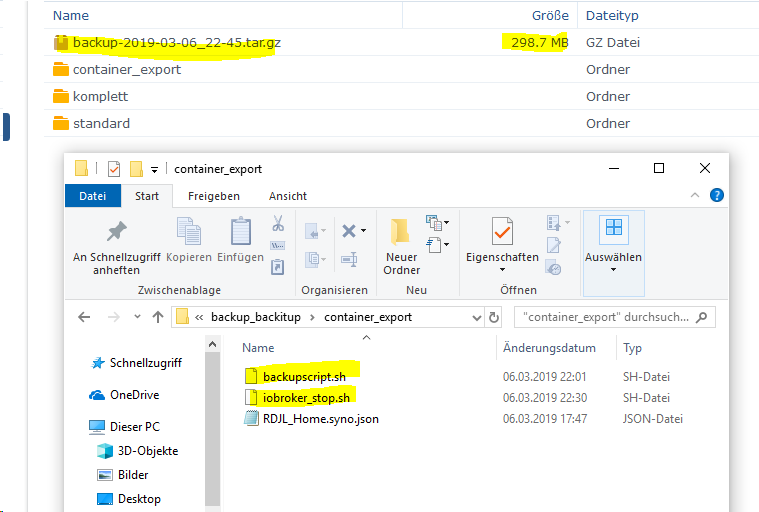Open the recent locations chevron
The width and height of the screenshot is (759, 512).
(137, 316)
